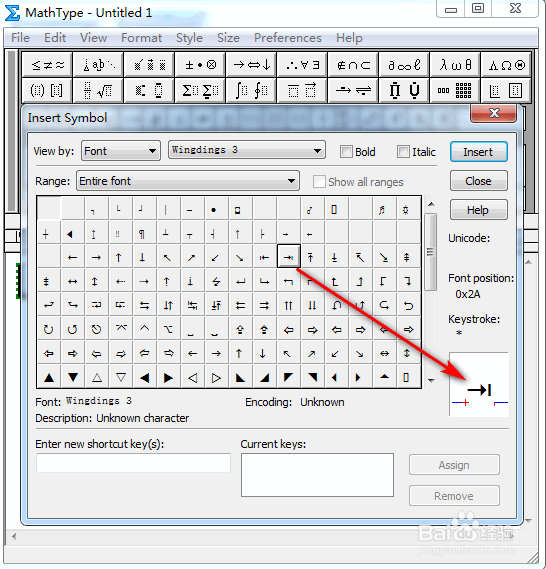The height and width of the screenshot is (569, 546).
Task: Open the matrix templates palette
Action: [455, 90]
